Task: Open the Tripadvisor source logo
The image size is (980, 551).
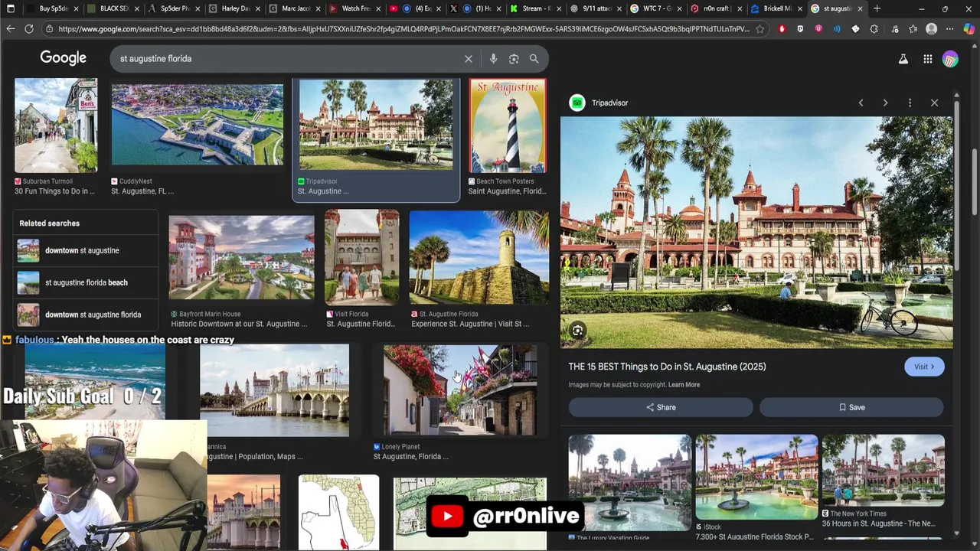Action: [x=577, y=103]
